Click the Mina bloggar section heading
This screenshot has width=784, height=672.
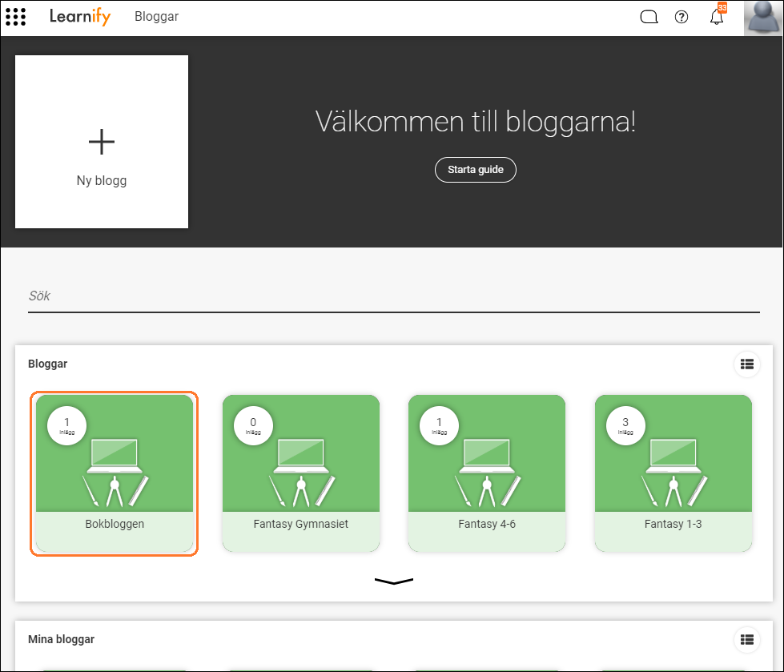(x=61, y=639)
